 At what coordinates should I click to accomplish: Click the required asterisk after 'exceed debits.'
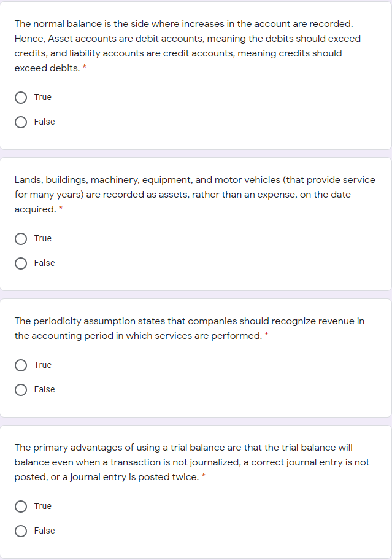click(x=85, y=68)
